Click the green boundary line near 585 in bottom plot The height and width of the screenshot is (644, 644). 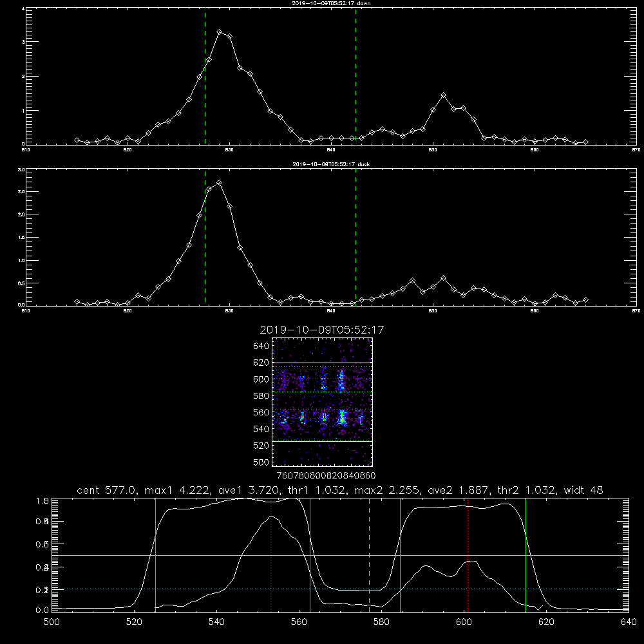point(400,555)
